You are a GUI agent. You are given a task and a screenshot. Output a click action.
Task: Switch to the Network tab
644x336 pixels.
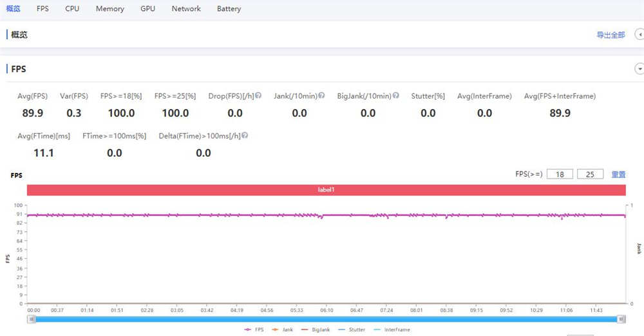click(186, 8)
